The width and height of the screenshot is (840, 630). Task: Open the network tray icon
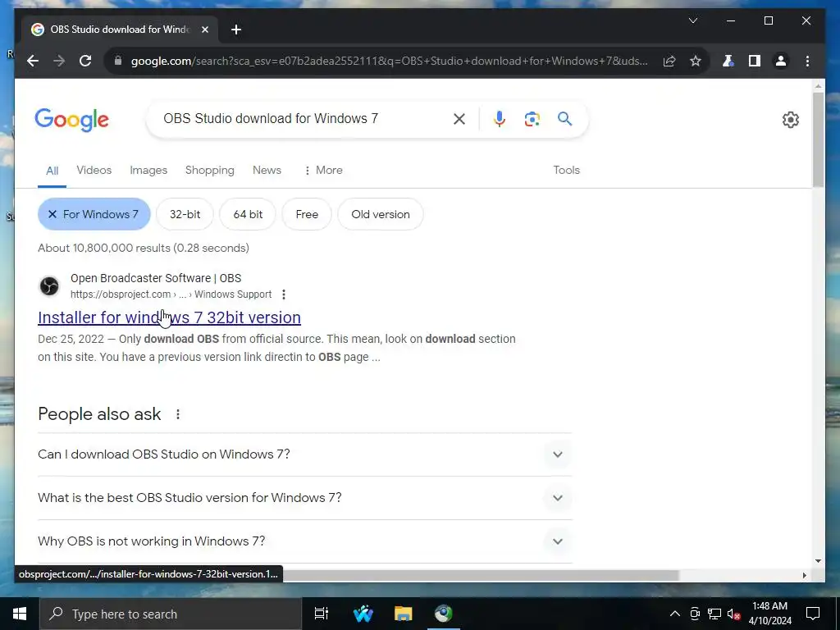tap(714, 614)
